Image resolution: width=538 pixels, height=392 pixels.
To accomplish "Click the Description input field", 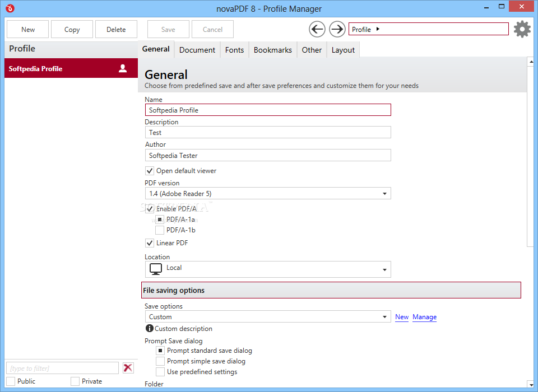I will [268, 132].
